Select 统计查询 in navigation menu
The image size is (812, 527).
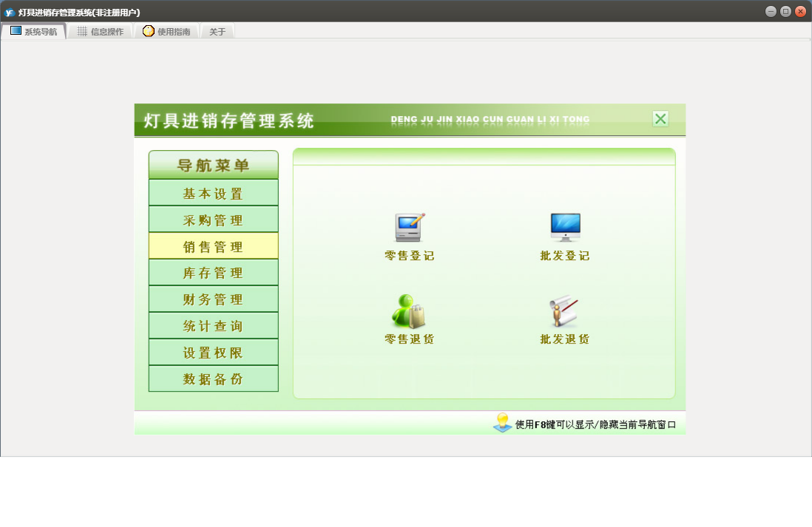pyautogui.click(x=214, y=326)
